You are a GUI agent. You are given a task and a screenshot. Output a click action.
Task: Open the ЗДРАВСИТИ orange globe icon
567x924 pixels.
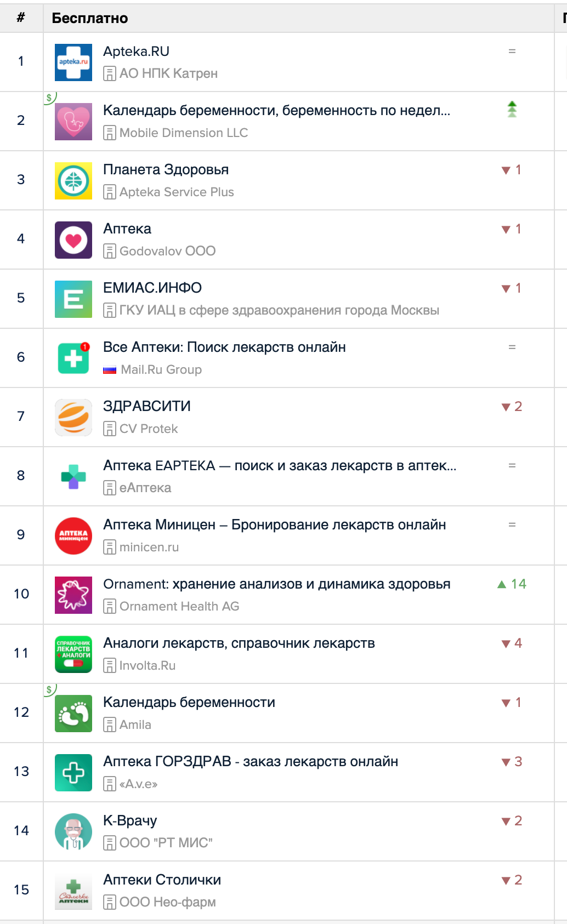click(x=73, y=418)
